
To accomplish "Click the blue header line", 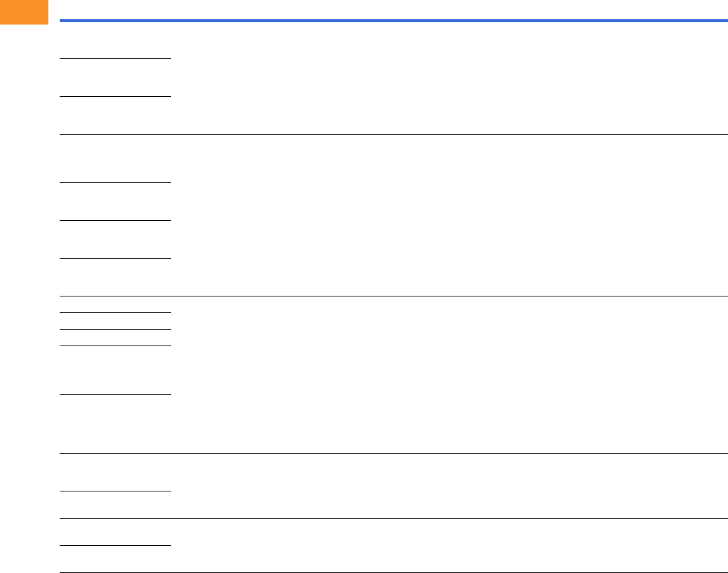I will pyautogui.click(x=393, y=21).
